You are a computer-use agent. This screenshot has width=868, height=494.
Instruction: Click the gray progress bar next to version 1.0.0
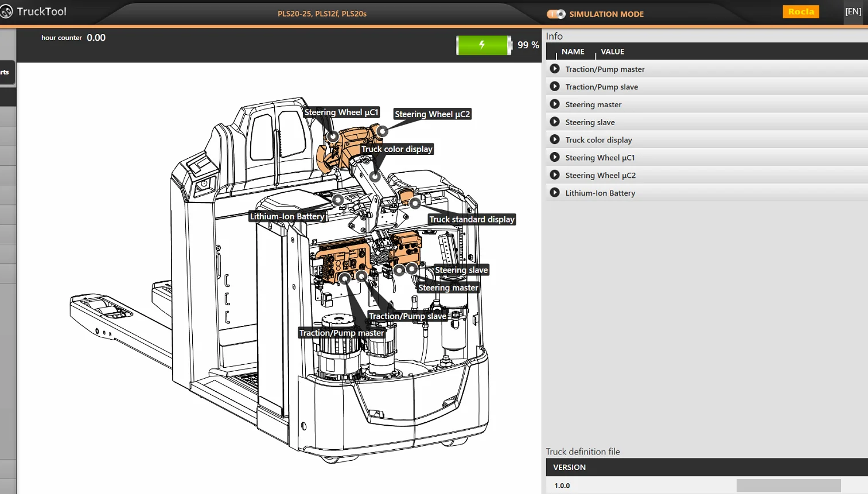(x=788, y=484)
